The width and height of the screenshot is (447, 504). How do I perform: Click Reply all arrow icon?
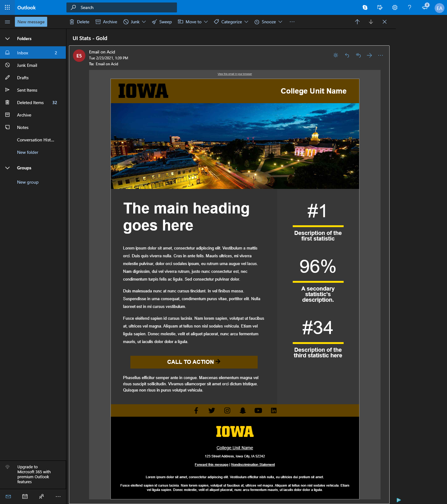(x=358, y=55)
